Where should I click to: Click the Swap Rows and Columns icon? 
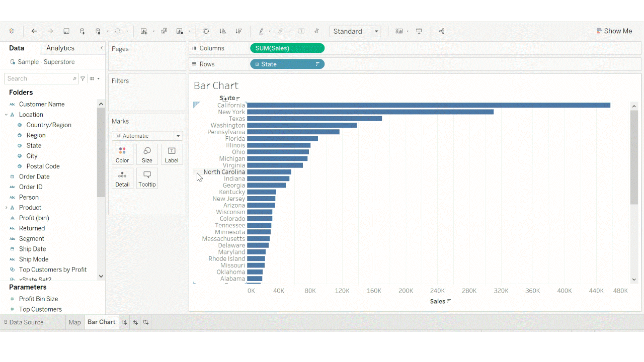point(206,31)
